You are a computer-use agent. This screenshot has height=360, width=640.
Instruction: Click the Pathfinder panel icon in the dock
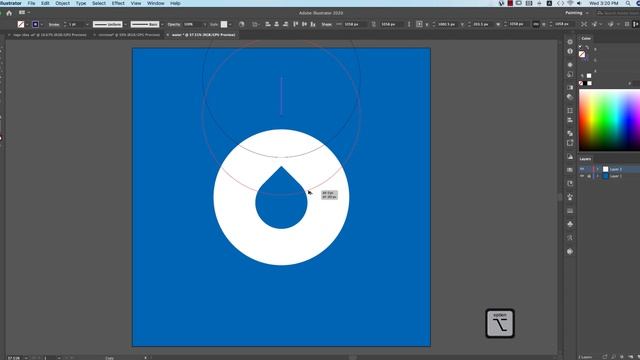[x=570, y=133]
